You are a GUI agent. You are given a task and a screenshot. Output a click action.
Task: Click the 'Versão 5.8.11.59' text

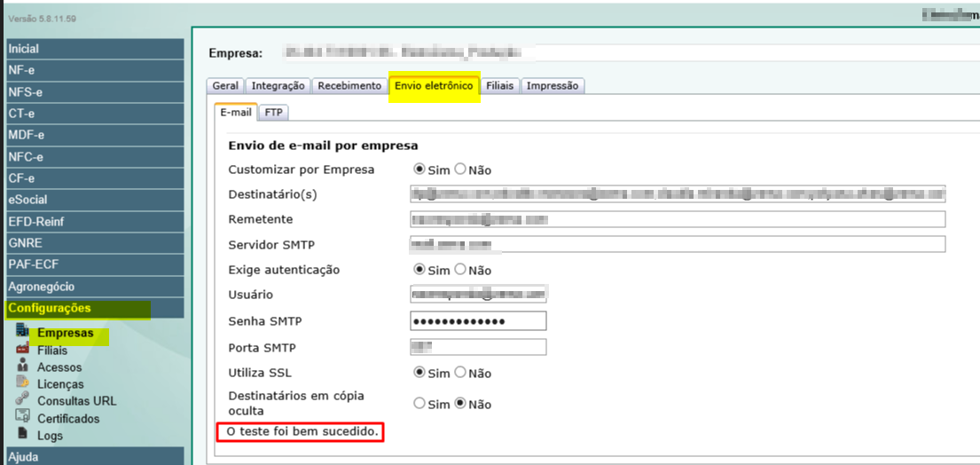(x=43, y=20)
